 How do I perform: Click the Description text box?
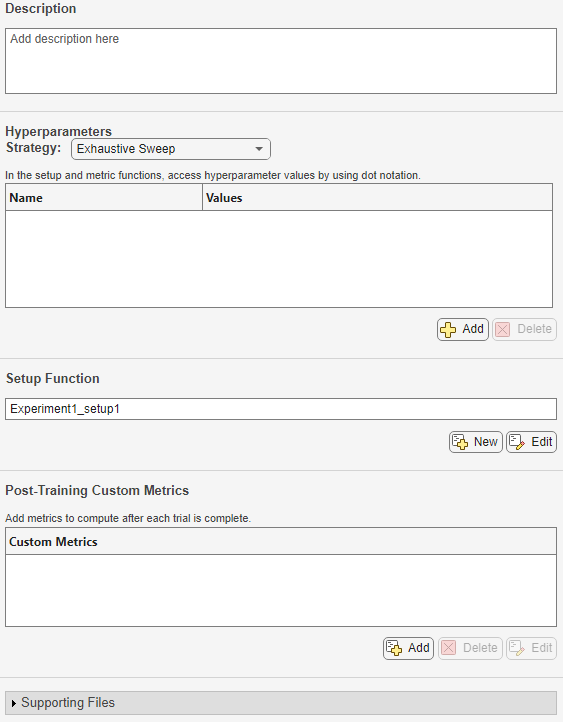click(x=281, y=61)
